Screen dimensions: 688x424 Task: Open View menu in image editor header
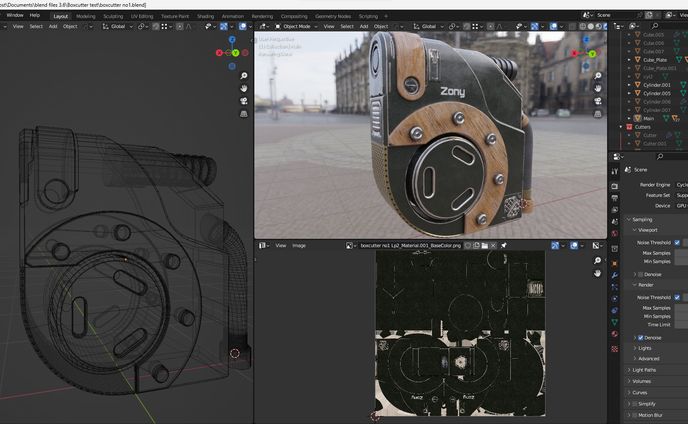click(281, 245)
